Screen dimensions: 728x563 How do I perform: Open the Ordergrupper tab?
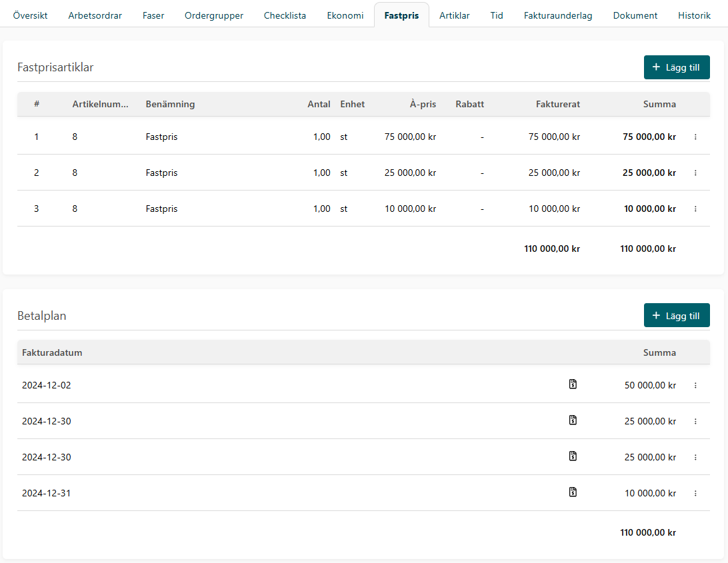[213, 15]
